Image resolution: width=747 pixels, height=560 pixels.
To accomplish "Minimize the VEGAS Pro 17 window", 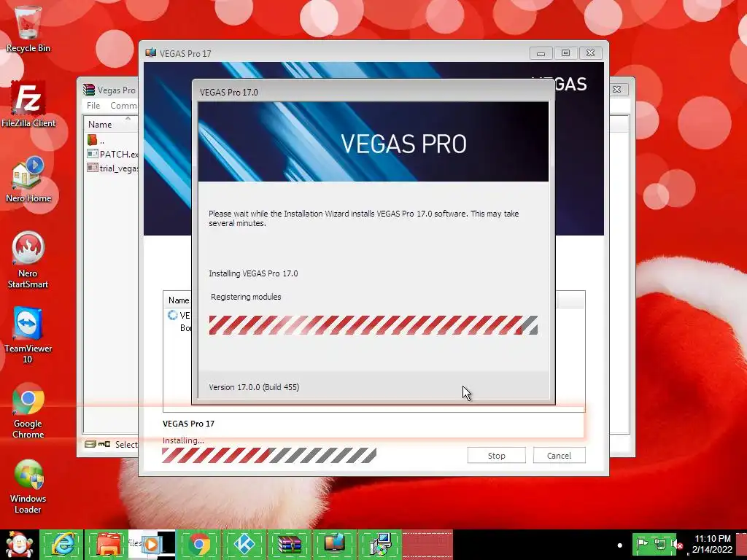I will 541,52.
